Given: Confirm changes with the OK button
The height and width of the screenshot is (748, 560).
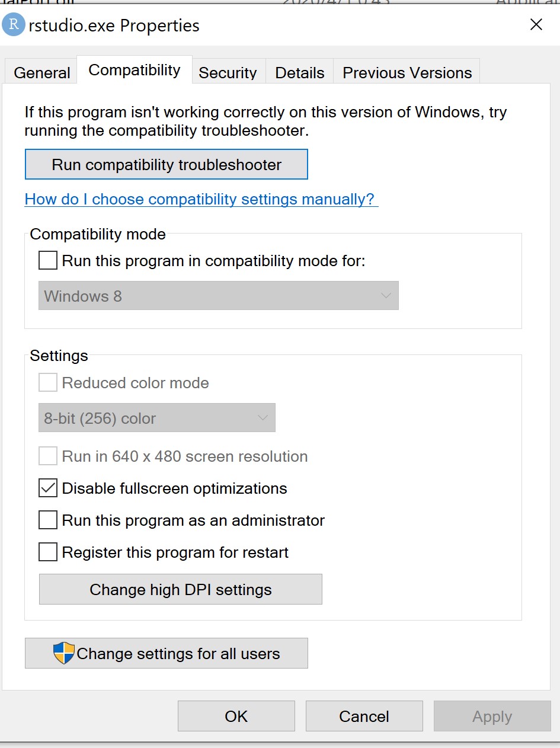Looking at the screenshot, I should coord(236,716).
